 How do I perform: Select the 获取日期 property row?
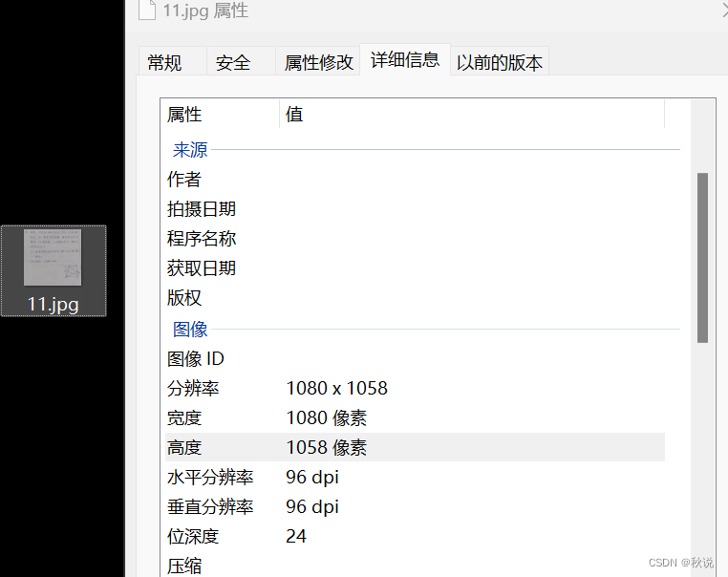click(415, 268)
